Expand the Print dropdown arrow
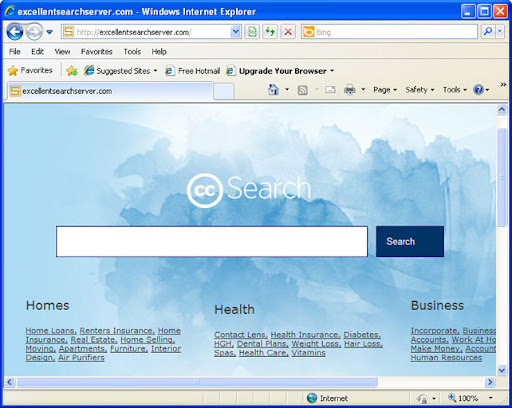512x408 pixels. [363, 90]
